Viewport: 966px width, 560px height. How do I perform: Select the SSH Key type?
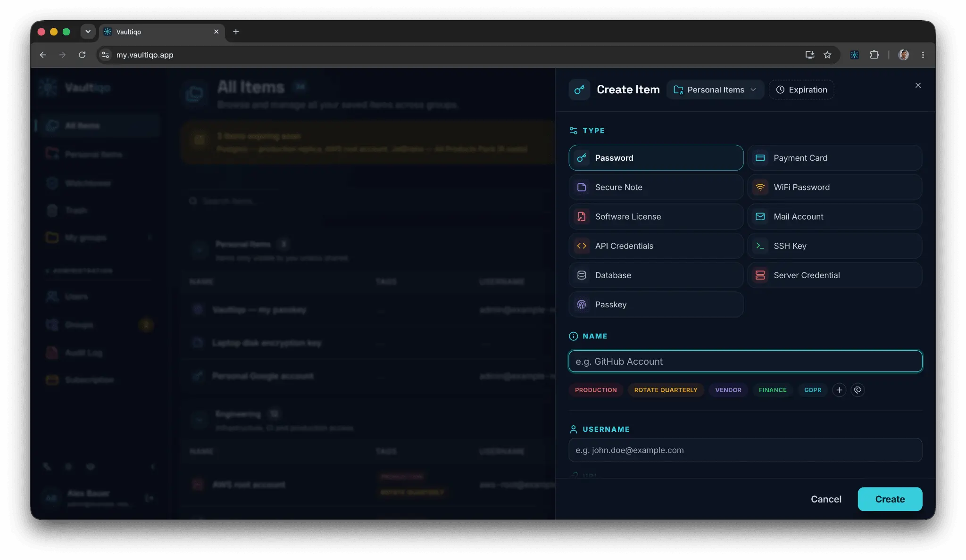[834, 246]
